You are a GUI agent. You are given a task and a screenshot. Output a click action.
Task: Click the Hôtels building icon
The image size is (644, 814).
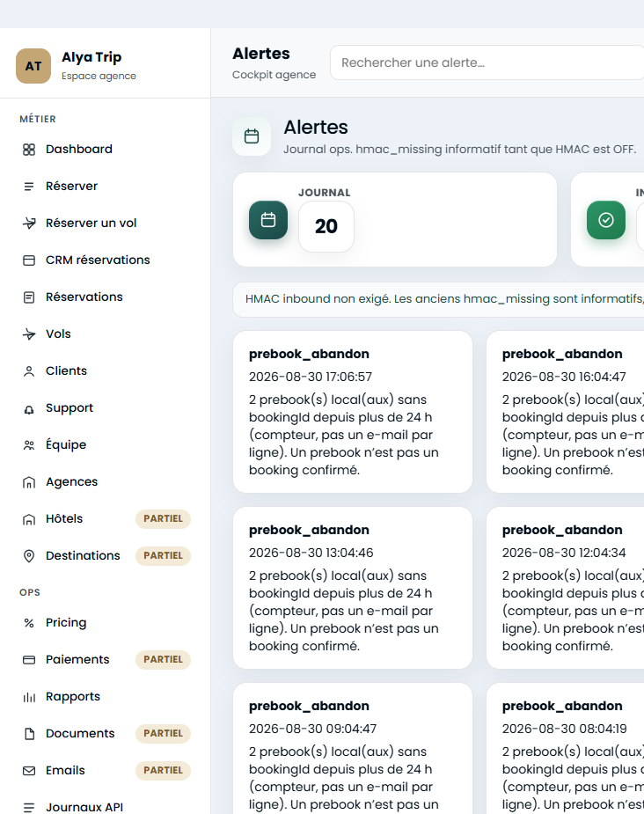click(x=29, y=519)
